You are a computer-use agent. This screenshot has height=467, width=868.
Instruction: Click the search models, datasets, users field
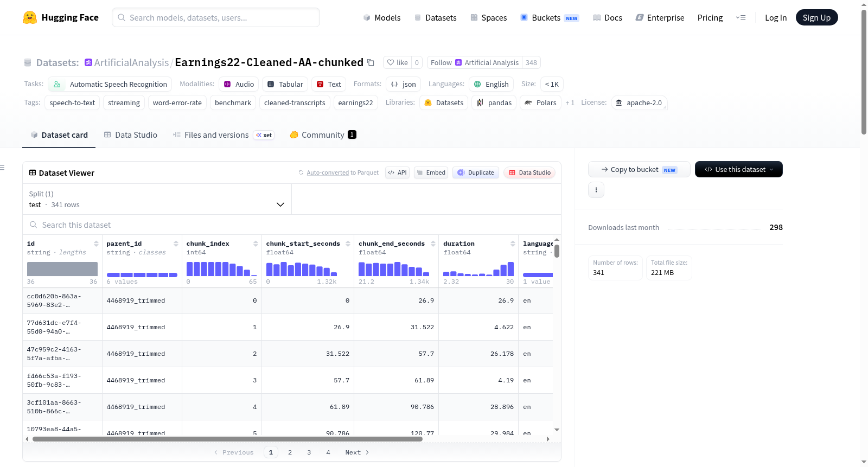[216, 17]
